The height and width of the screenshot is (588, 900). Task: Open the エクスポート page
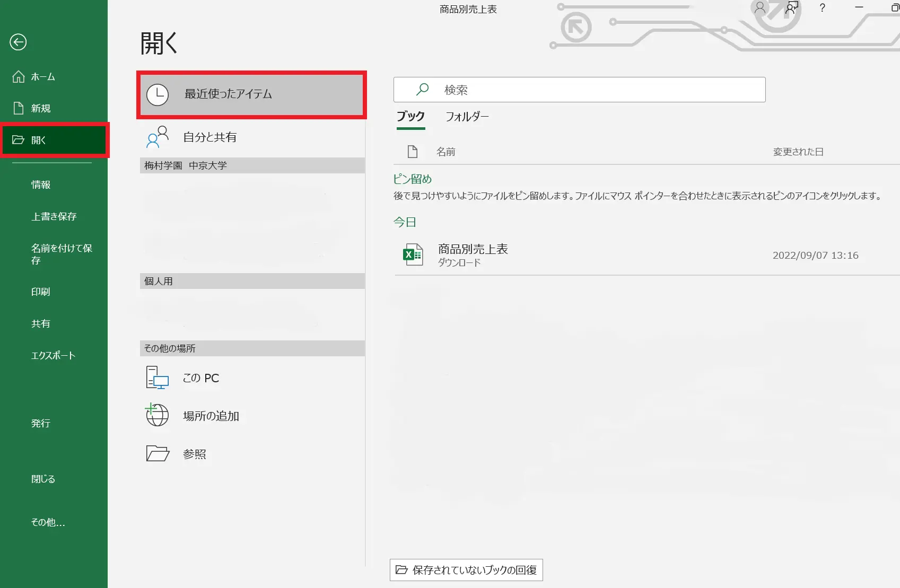(54, 355)
